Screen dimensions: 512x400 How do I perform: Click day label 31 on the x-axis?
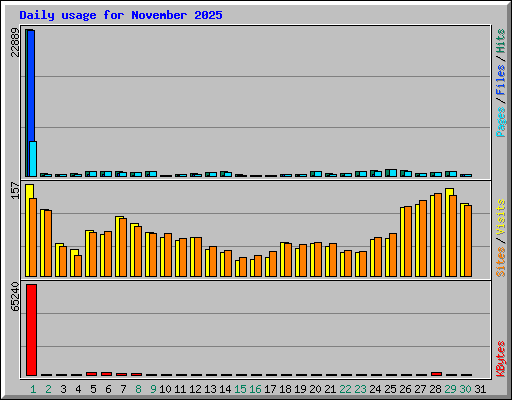click(480, 389)
